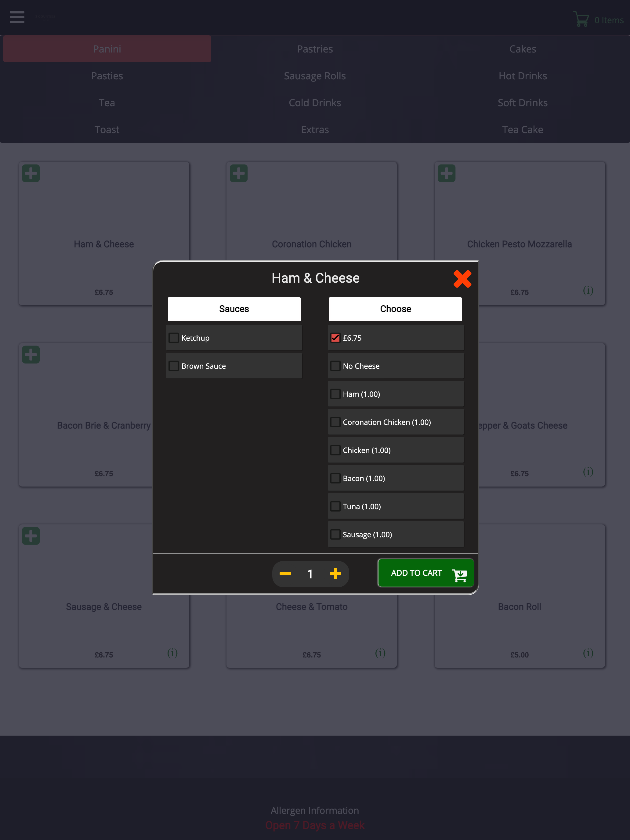Image resolution: width=630 pixels, height=840 pixels.
Task: Show info for Pepper & Goats Cheese
Action: coord(588,472)
